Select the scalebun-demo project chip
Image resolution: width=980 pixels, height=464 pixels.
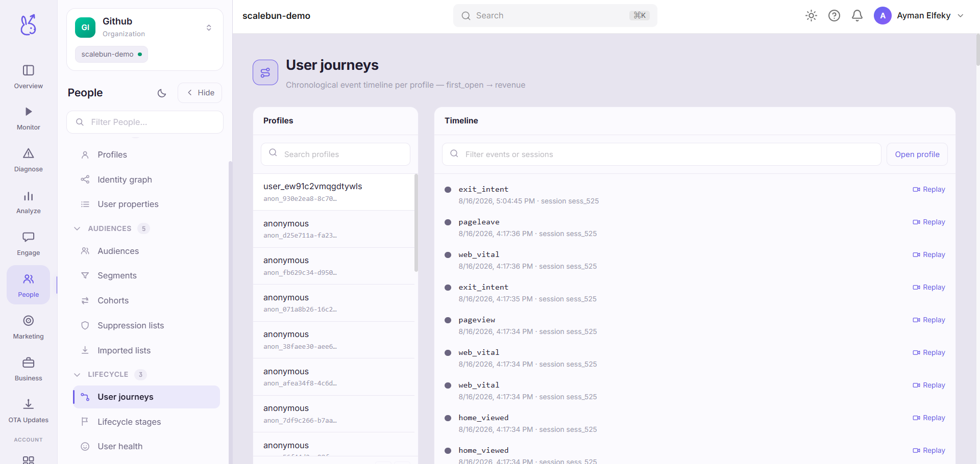coord(111,54)
